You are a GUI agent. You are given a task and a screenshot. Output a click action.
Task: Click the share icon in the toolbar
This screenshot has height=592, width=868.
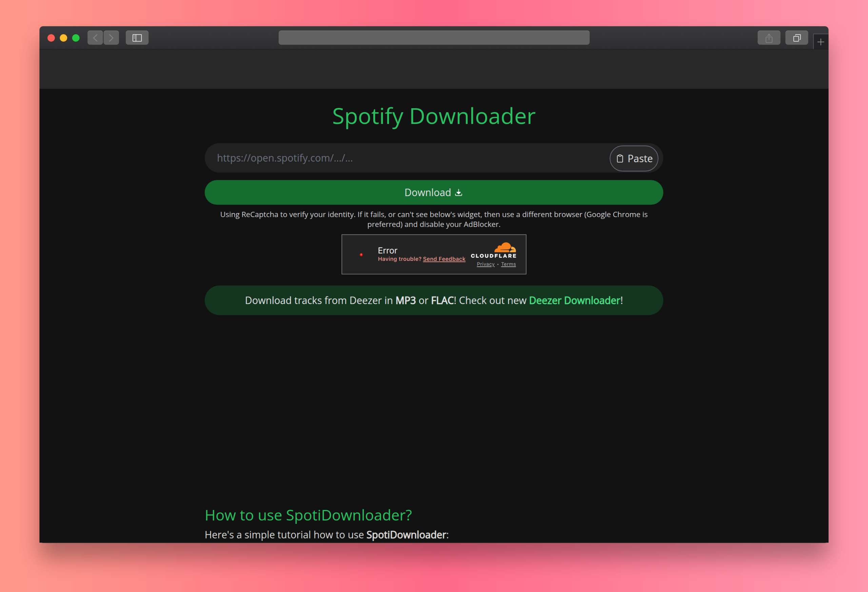click(x=769, y=37)
